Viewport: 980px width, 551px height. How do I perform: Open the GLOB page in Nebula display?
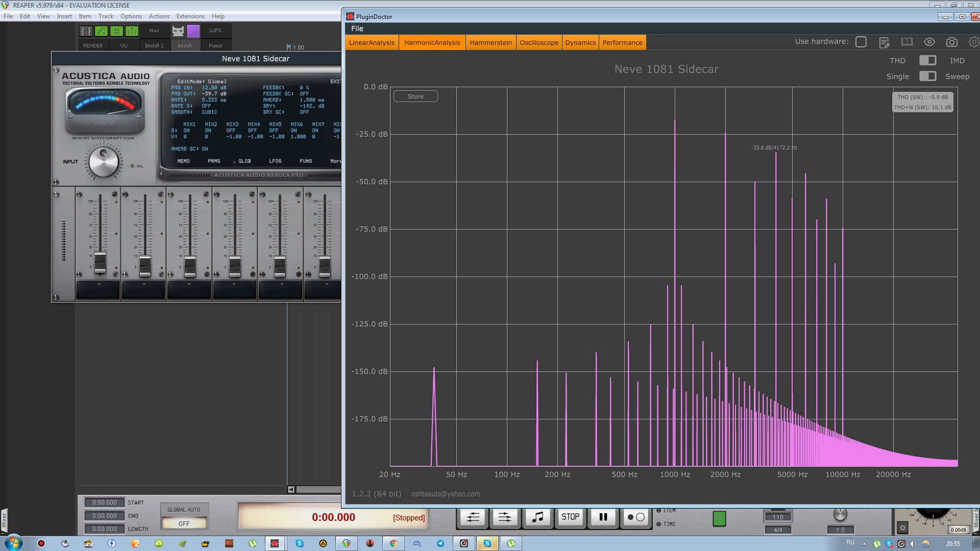click(x=244, y=161)
